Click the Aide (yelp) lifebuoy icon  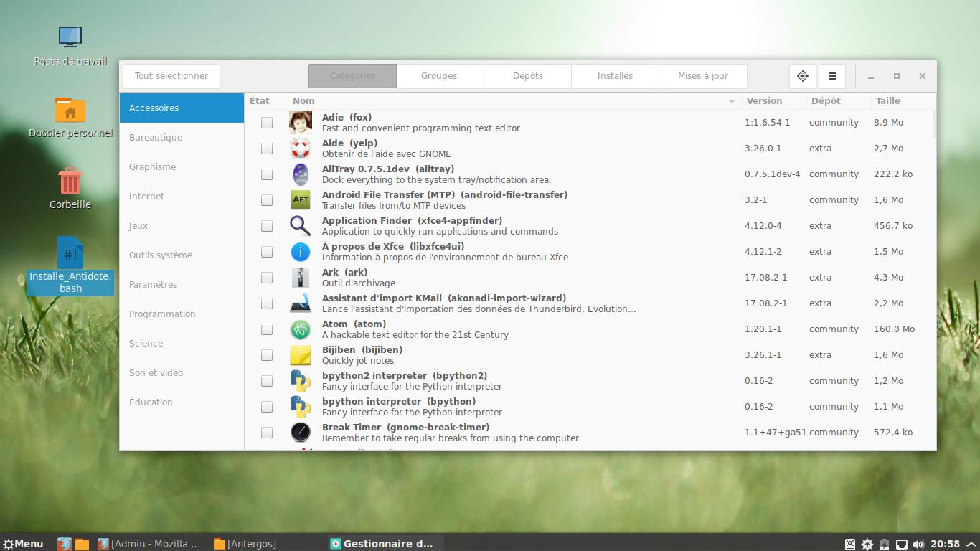click(x=300, y=149)
